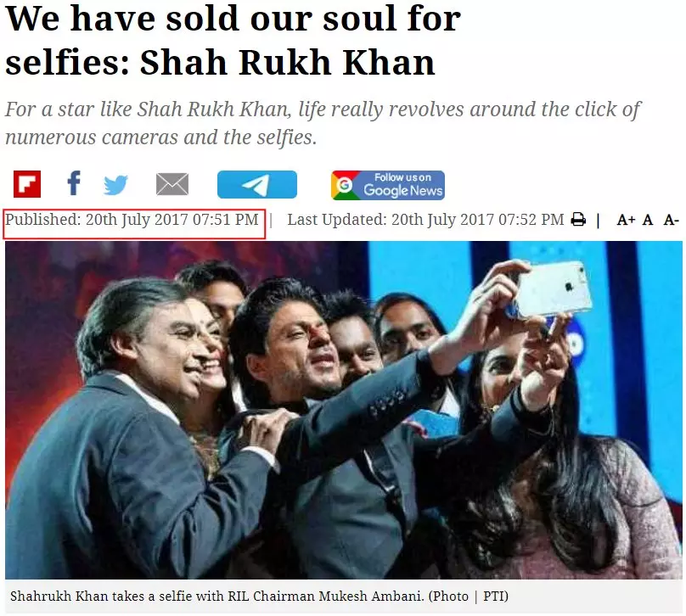Open the Shah Rukh Khan selfie photo
The image size is (686, 616).
click(x=344, y=410)
